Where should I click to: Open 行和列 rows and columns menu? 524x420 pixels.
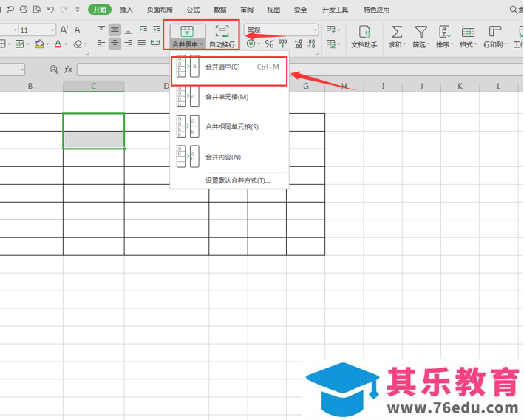[x=495, y=36]
